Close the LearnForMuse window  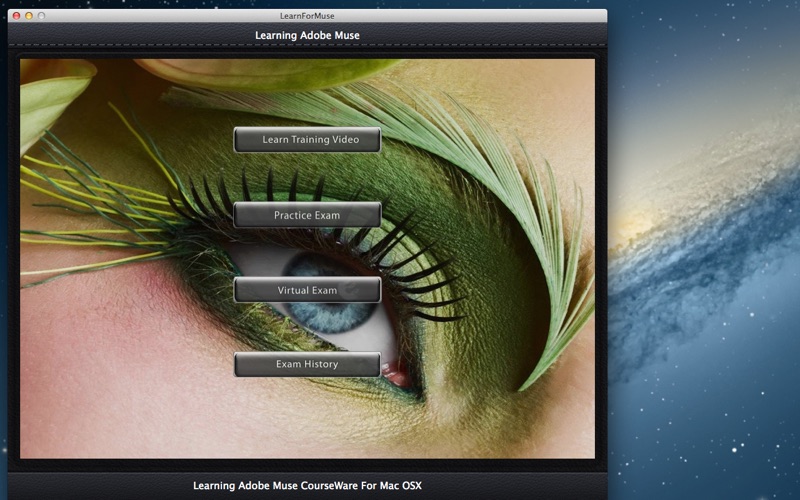click(16, 16)
